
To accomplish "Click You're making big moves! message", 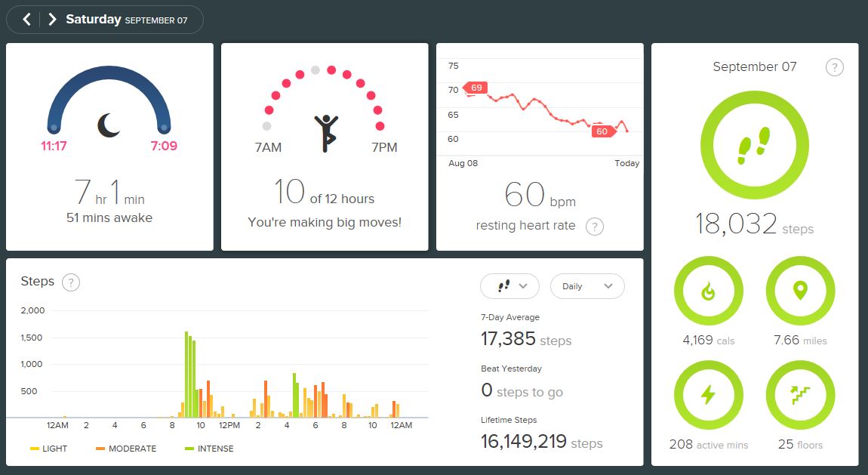I will point(325,223).
